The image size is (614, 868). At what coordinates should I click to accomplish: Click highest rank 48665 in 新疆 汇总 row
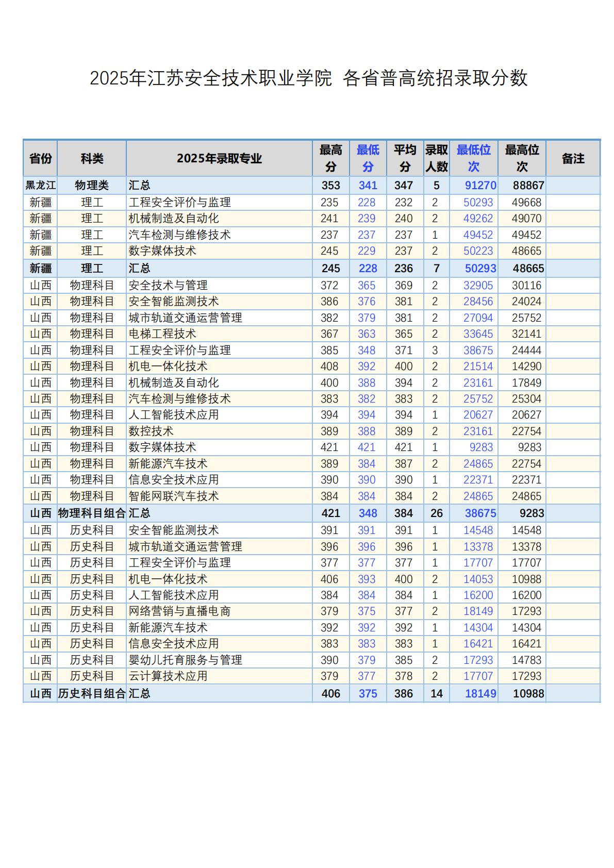coord(528,269)
